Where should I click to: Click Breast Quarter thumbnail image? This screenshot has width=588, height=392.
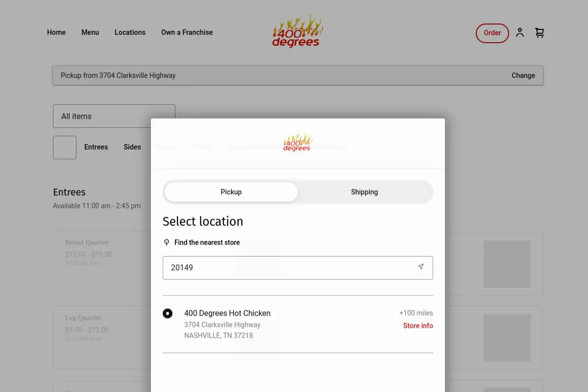coord(507,264)
